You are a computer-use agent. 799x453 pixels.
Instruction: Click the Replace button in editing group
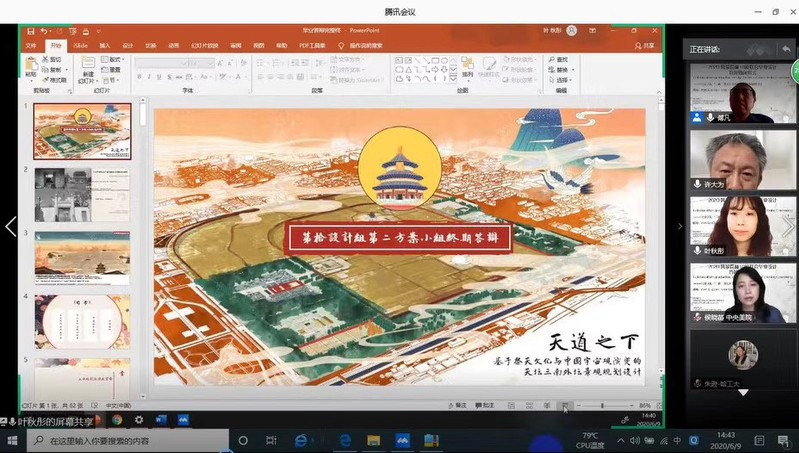pos(561,70)
